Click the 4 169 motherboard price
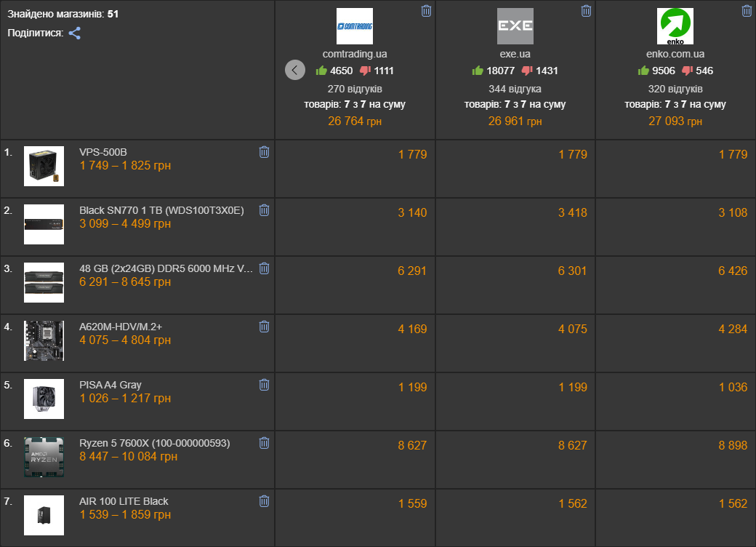This screenshot has height=547, width=756. coord(412,329)
